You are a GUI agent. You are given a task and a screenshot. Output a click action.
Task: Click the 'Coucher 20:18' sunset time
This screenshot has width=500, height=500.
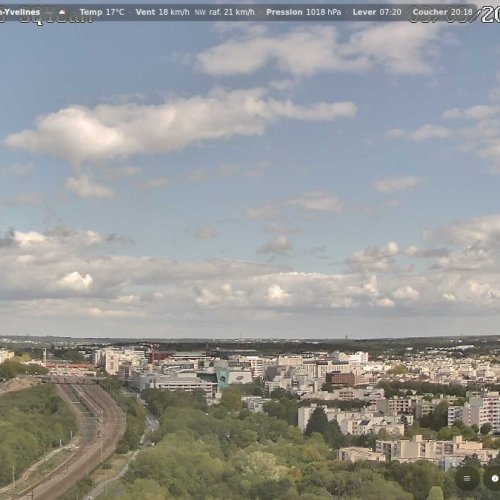point(442,12)
